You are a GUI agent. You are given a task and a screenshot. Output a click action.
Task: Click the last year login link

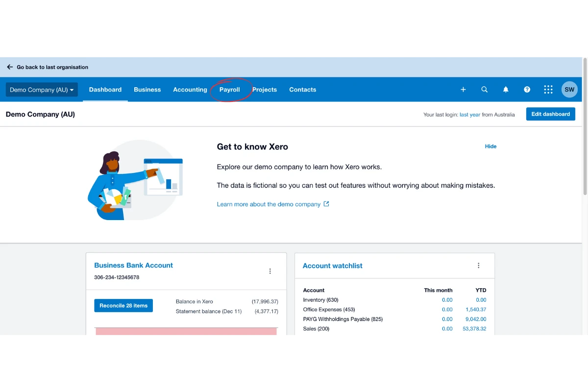(470, 115)
